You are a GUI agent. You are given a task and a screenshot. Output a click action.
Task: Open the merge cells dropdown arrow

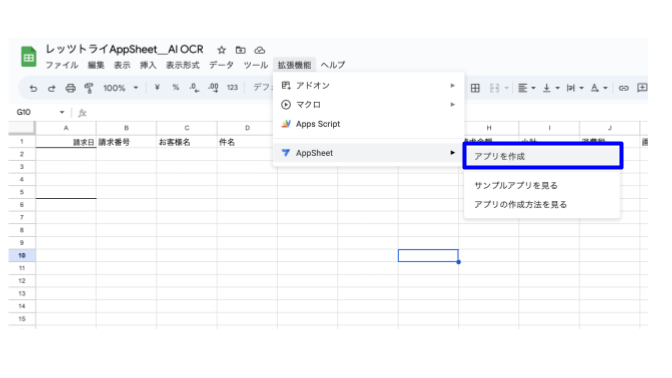507,88
